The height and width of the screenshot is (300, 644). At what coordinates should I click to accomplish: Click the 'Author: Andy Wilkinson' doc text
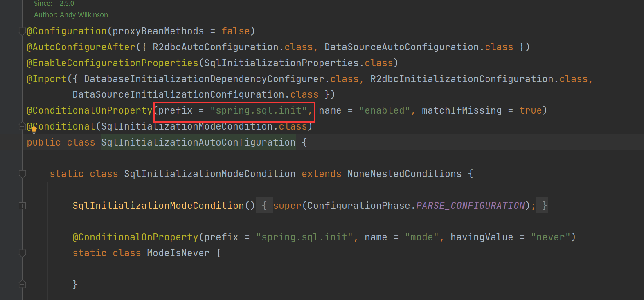[71, 15]
